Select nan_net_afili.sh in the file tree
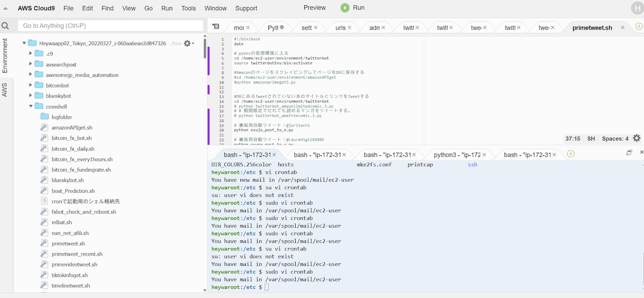 (x=70, y=233)
